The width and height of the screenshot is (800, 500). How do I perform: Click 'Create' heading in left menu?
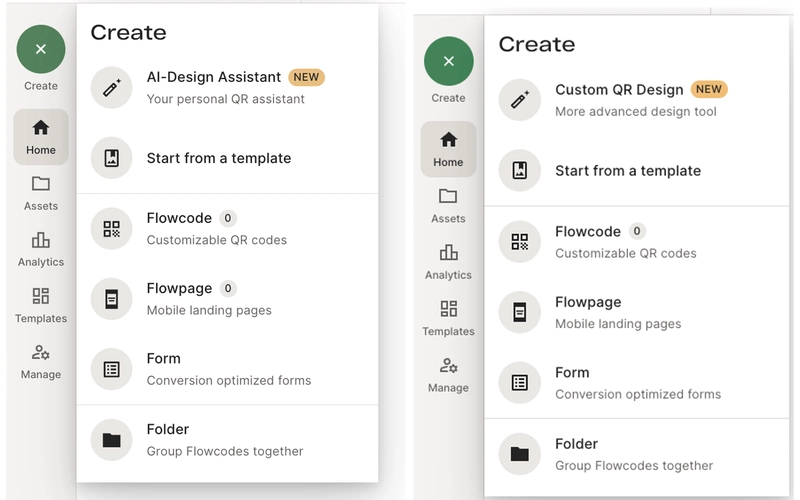(x=129, y=33)
